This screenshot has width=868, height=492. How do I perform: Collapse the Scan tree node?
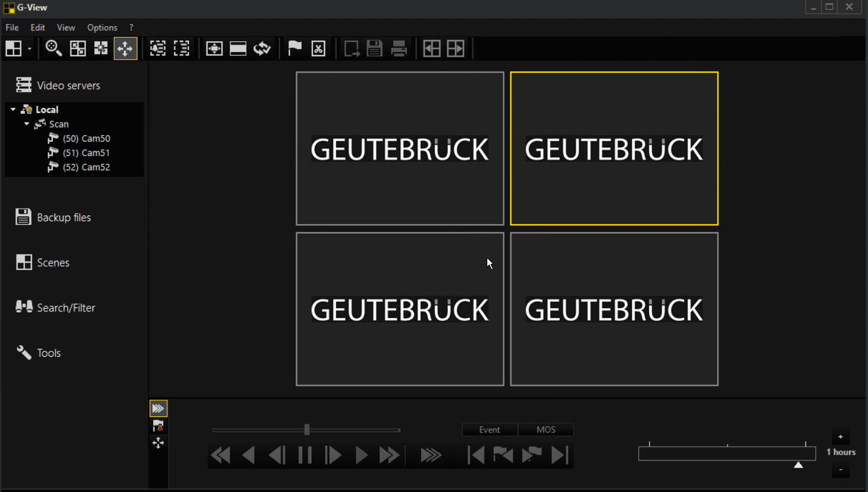click(27, 124)
